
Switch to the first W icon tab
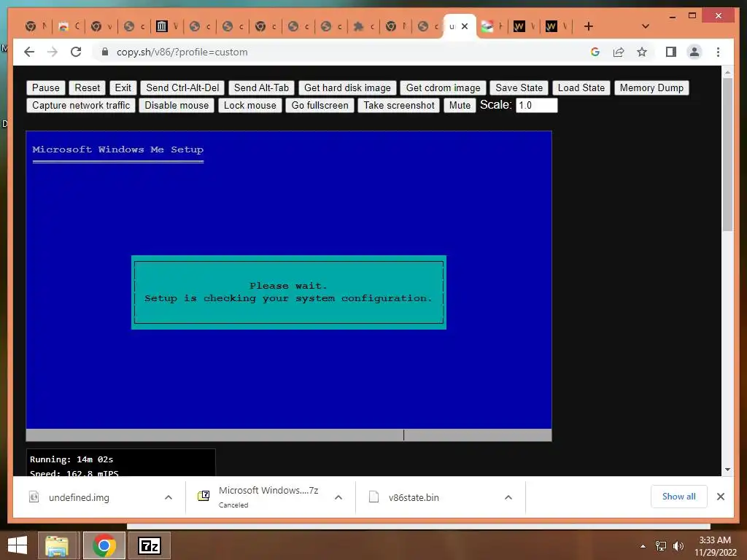pos(525,26)
